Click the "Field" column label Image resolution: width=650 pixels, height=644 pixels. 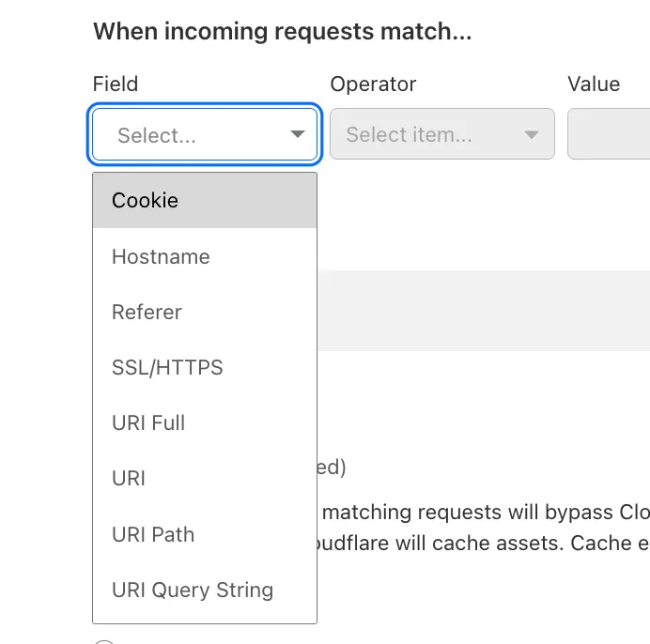(116, 84)
